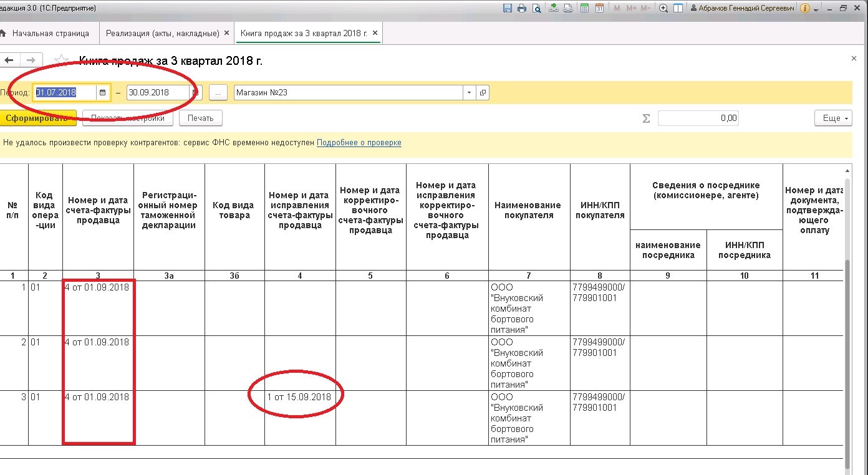Click the info icon near user name
Screen dimensions: 868x475
point(804,8)
